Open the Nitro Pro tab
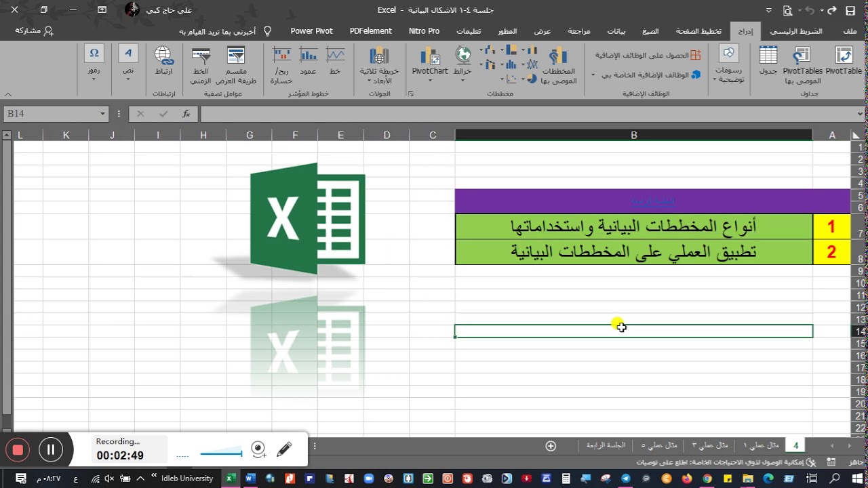This screenshot has width=868, height=488. coord(424,31)
